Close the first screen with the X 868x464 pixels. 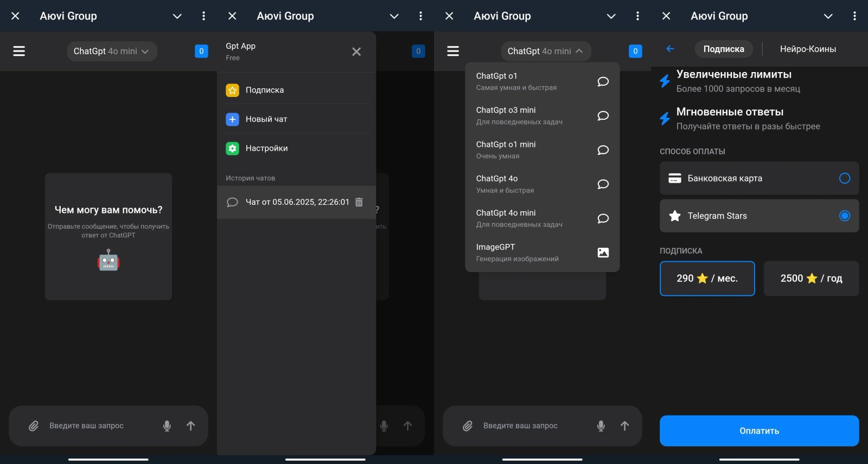(15, 16)
